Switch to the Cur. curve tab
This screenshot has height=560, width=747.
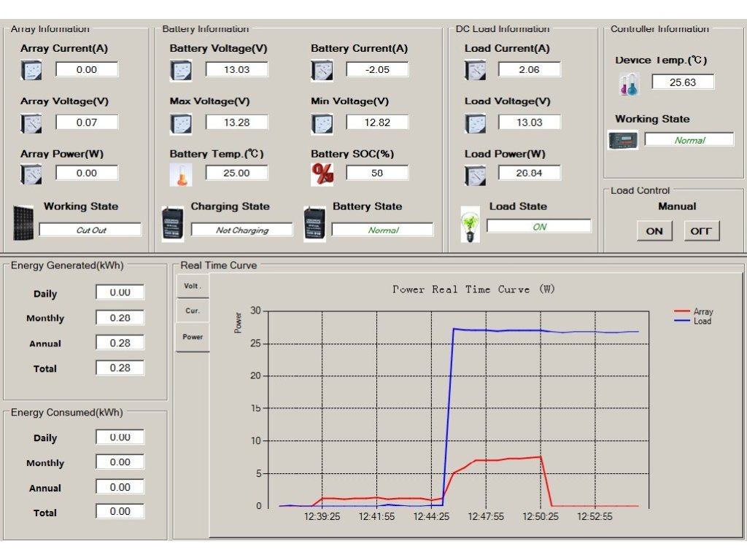pos(193,311)
